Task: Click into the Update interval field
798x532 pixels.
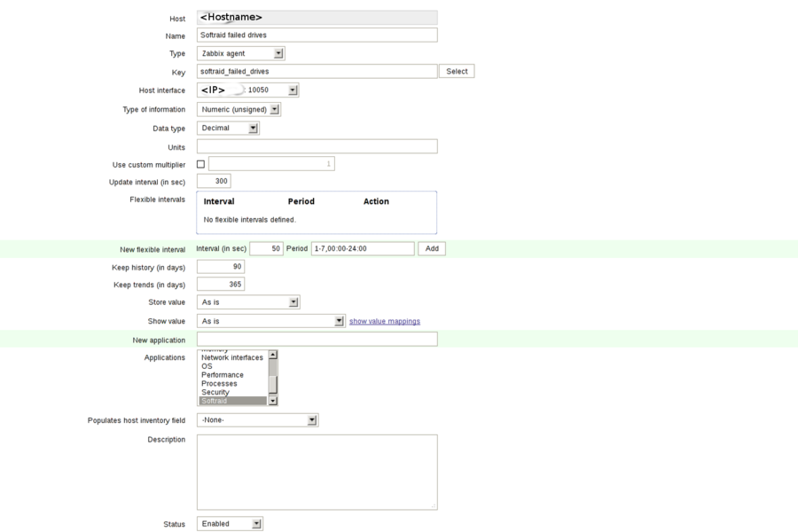Action: coord(214,181)
